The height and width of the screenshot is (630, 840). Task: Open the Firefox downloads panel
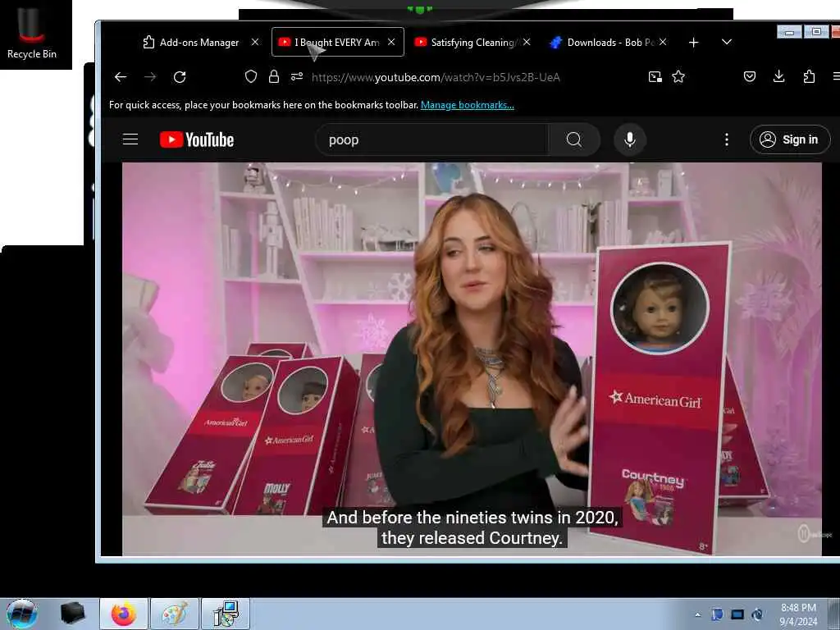pyautogui.click(x=779, y=76)
